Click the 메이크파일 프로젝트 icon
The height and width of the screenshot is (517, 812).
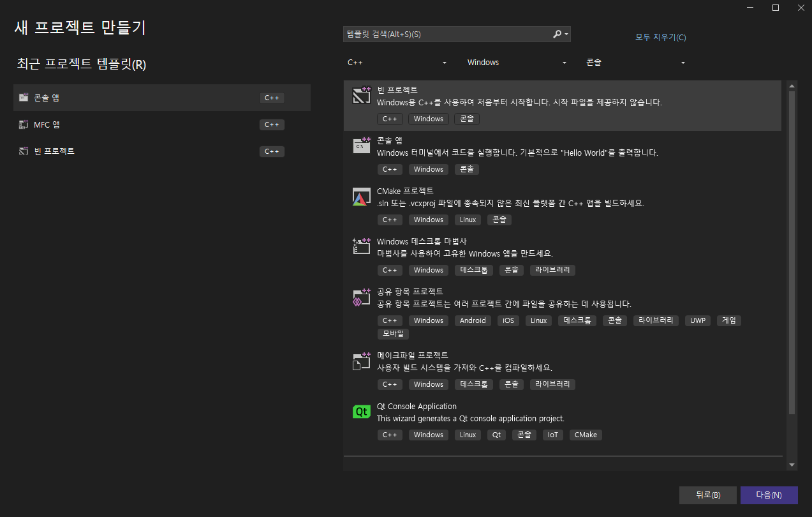362,361
